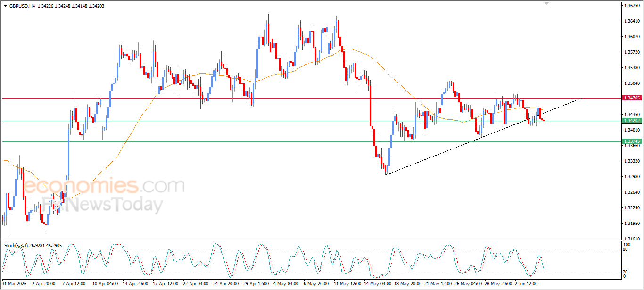
Task: Click the 18 May 20:00 time label
Action: [x=407, y=284]
